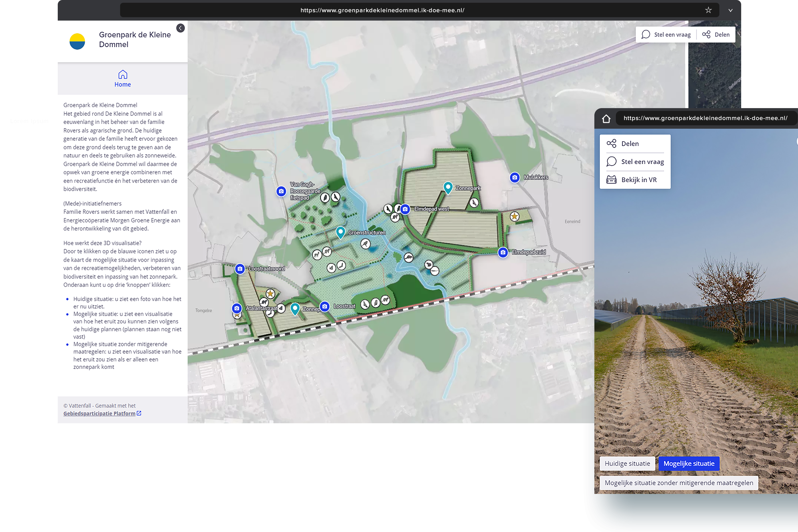
Task: Select the Groenstructuren teal location pin
Action: 340,231
